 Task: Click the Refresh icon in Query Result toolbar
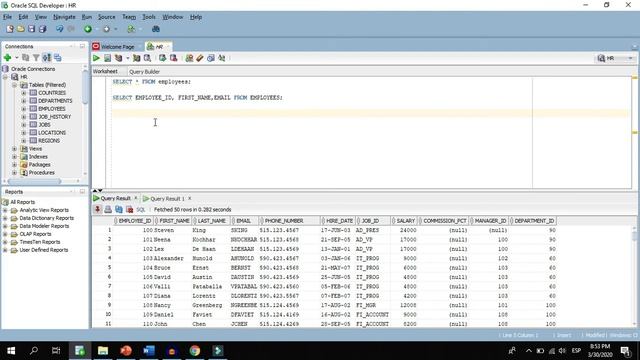tap(119, 209)
